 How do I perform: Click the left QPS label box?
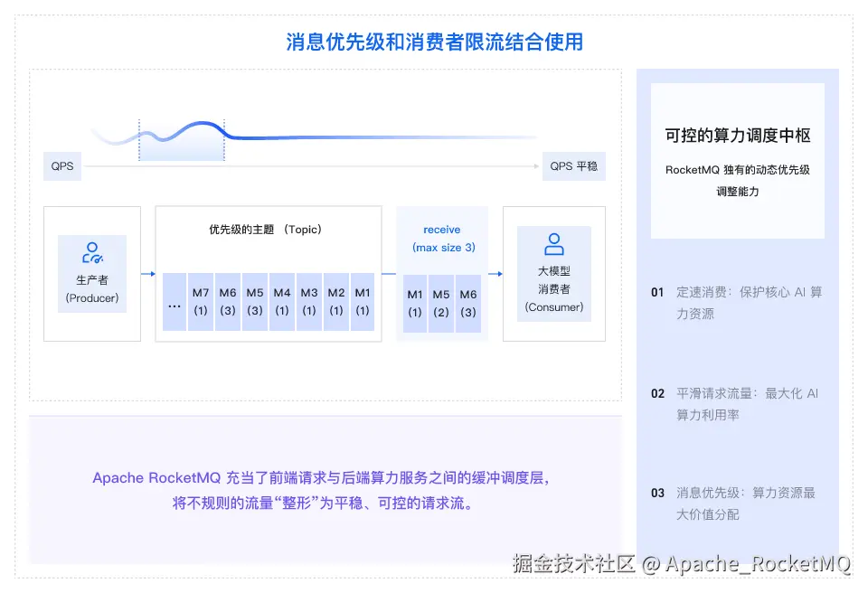click(62, 166)
